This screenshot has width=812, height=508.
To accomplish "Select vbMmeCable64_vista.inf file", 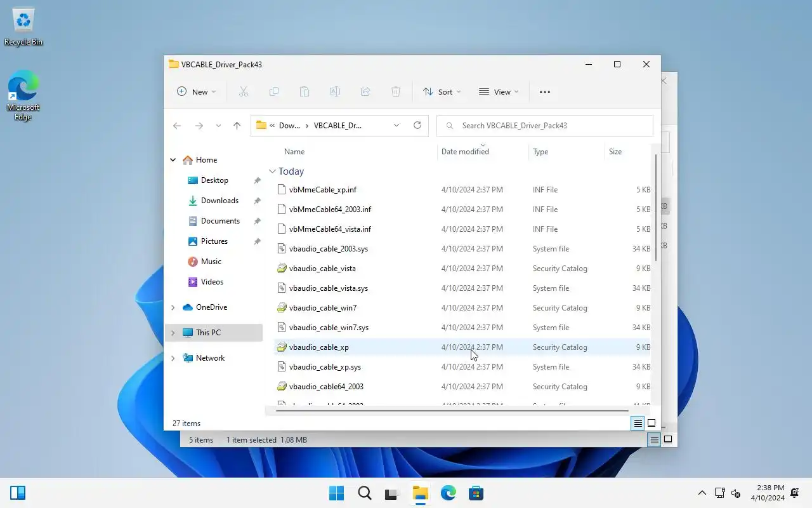I will coord(463,229).
